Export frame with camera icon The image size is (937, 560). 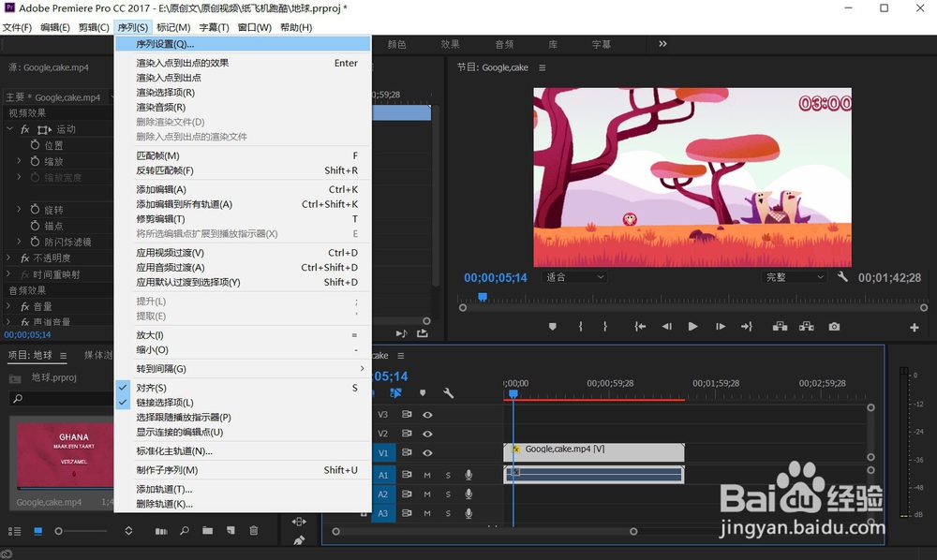coord(834,327)
